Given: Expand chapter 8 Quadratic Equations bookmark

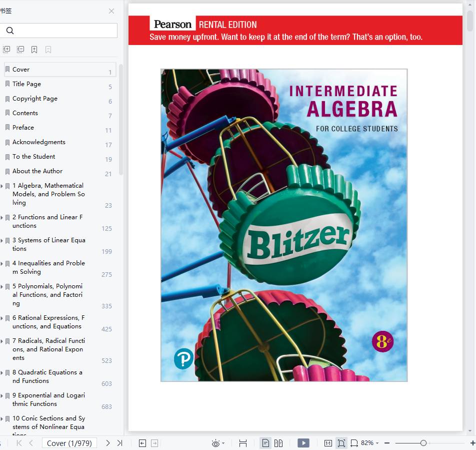Looking at the screenshot, I should 2,373.
